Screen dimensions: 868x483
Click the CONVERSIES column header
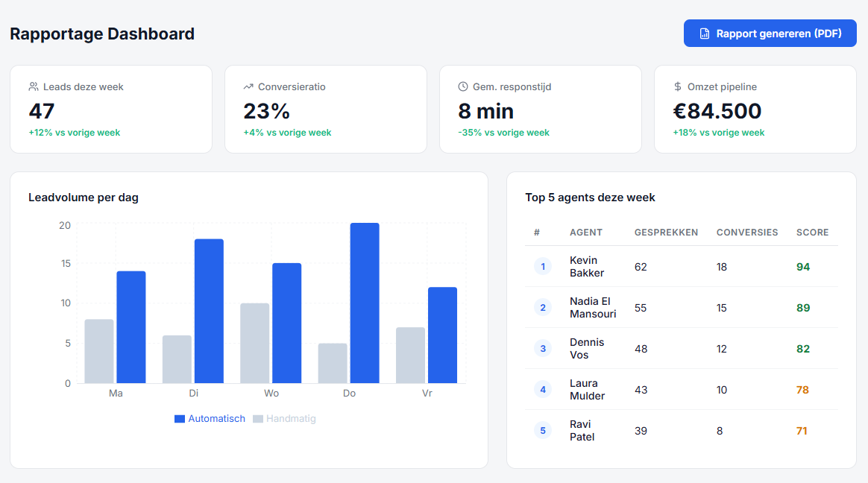pyautogui.click(x=746, y=232)
